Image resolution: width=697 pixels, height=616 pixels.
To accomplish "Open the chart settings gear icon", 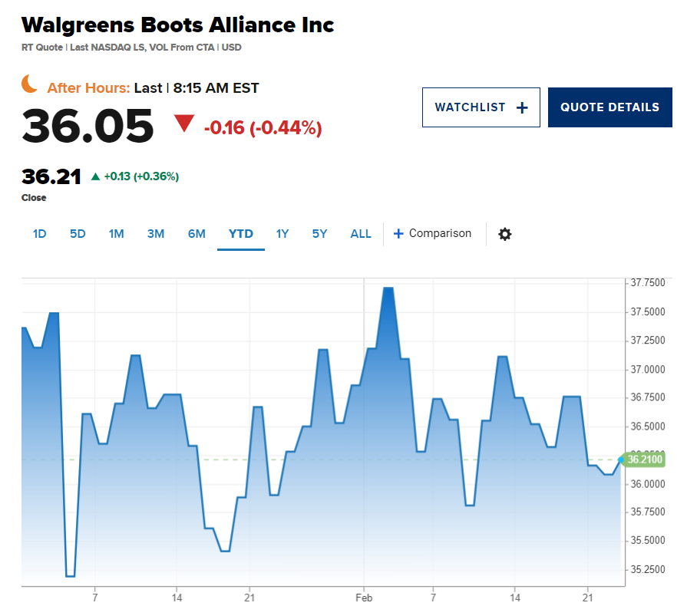I will [504, 234].
